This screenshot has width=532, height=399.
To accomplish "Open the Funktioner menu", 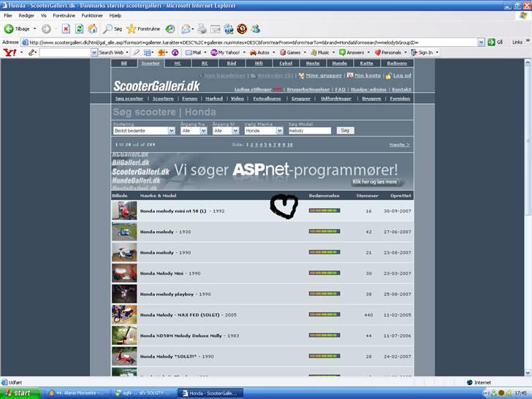I will point(92,15).
